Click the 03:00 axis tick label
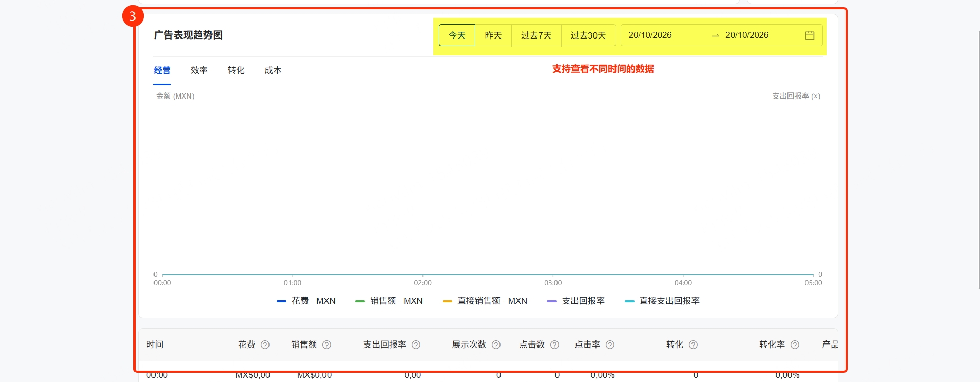Image resolution: width=980 pixels, height=382 pixels. 553,283
